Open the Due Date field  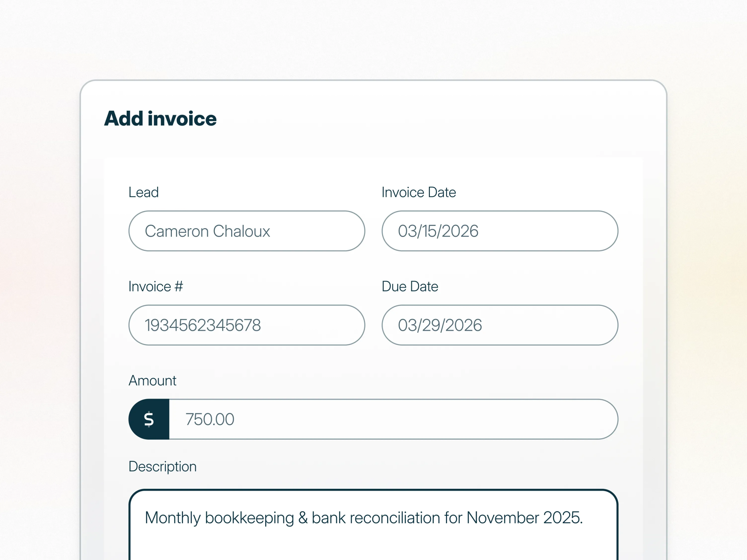500,325
